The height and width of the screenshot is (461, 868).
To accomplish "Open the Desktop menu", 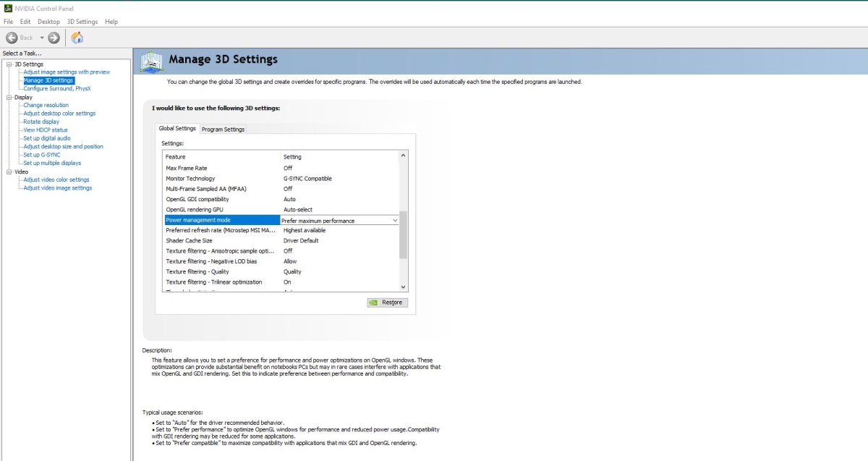I will point(48,22).
